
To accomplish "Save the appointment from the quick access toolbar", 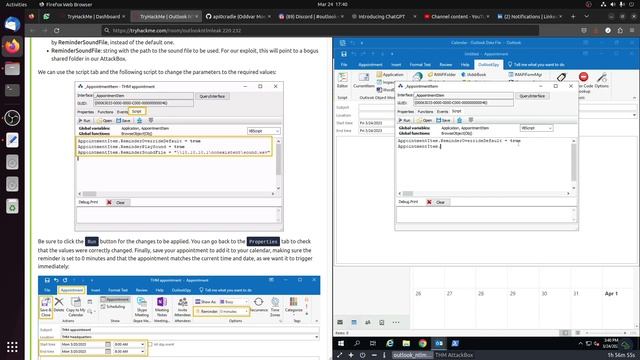I will coord(344,54).
